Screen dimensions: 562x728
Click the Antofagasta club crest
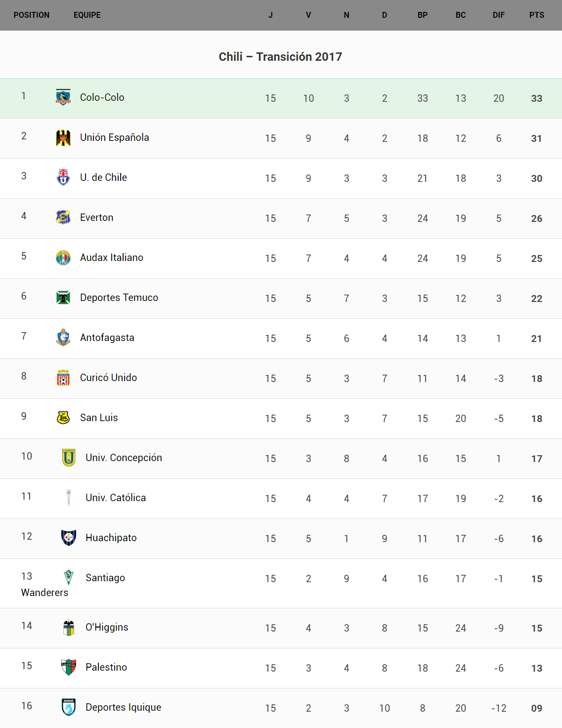click(63, 338)
